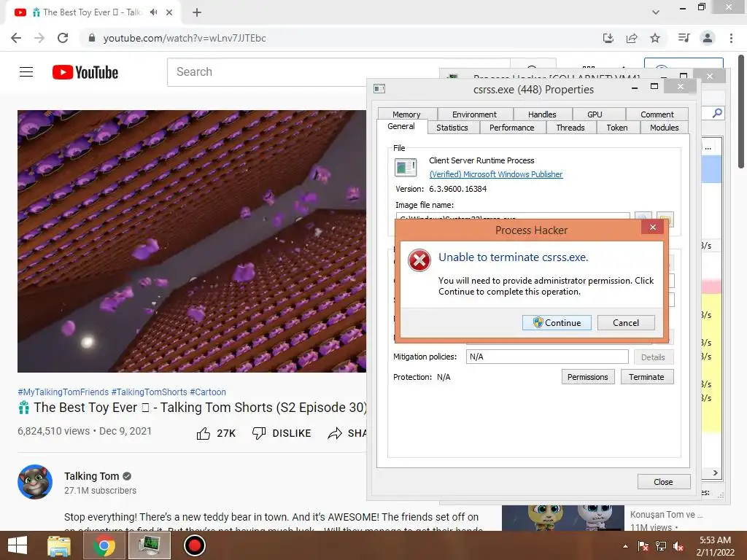Open the Threads tab
This screenshot has width=747, height=560.
pos(570,128)
